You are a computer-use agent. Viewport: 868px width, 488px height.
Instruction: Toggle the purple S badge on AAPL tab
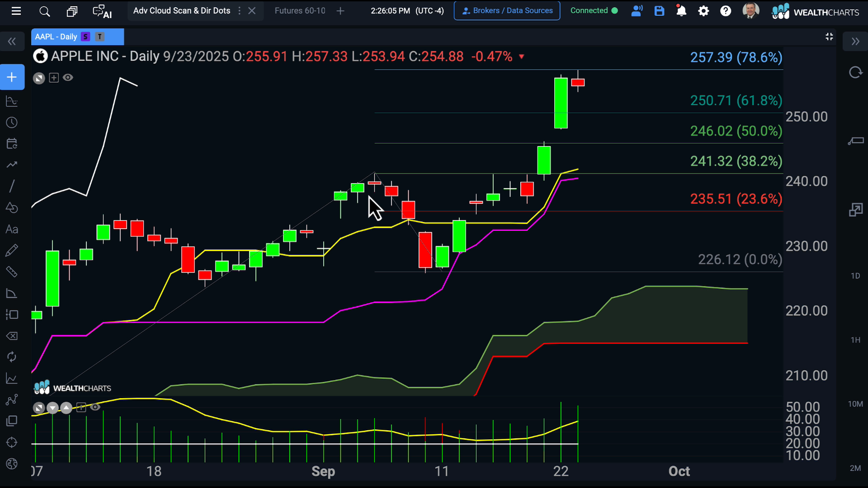(x=85, y=37)
